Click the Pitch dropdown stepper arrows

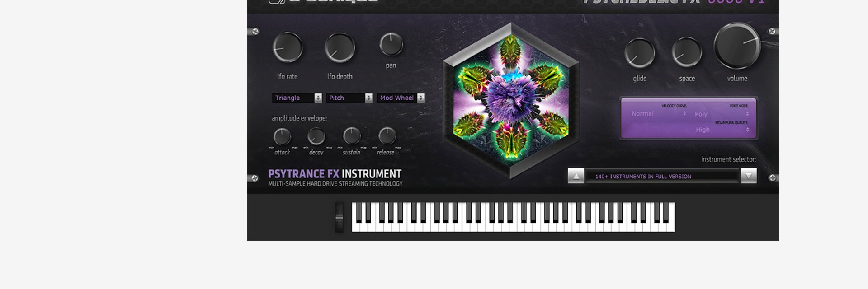[x=369, y=98]
